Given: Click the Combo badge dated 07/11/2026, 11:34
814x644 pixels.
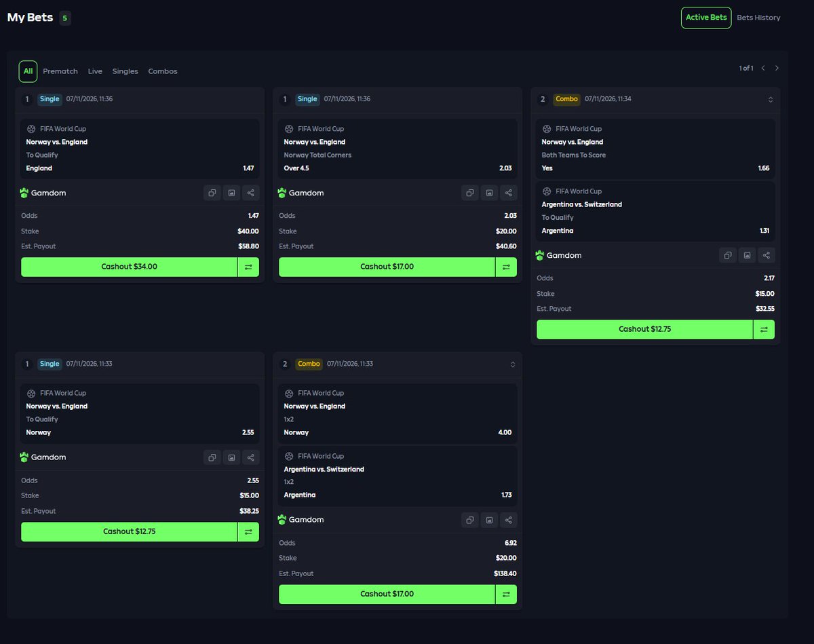Looking at the screenshot, I should [567, 99].
